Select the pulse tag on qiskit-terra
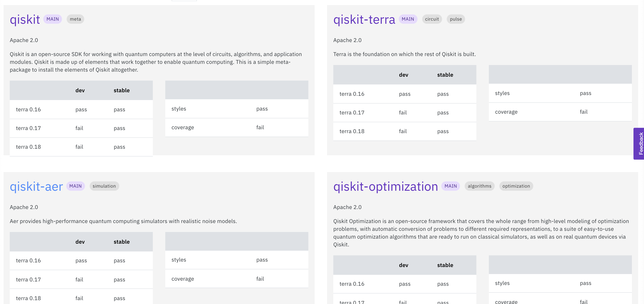This screenshot has height=304, width=644. pos(456,19)
